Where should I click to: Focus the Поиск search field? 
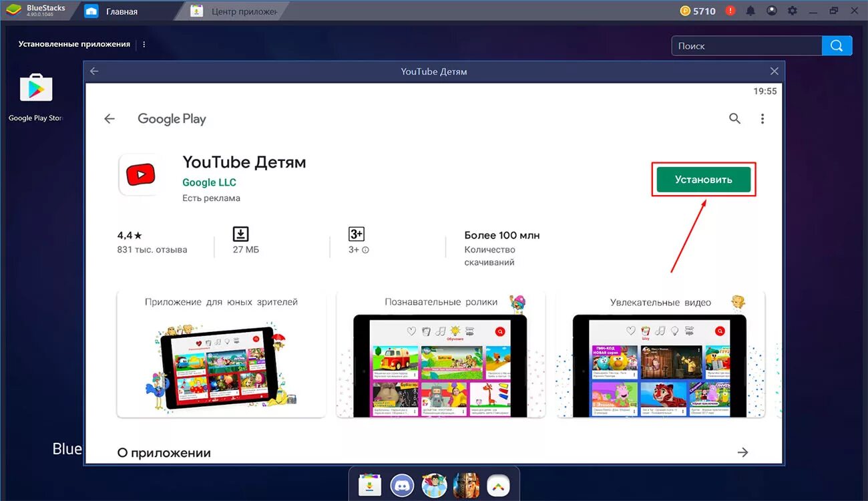(x=746, y=45)
